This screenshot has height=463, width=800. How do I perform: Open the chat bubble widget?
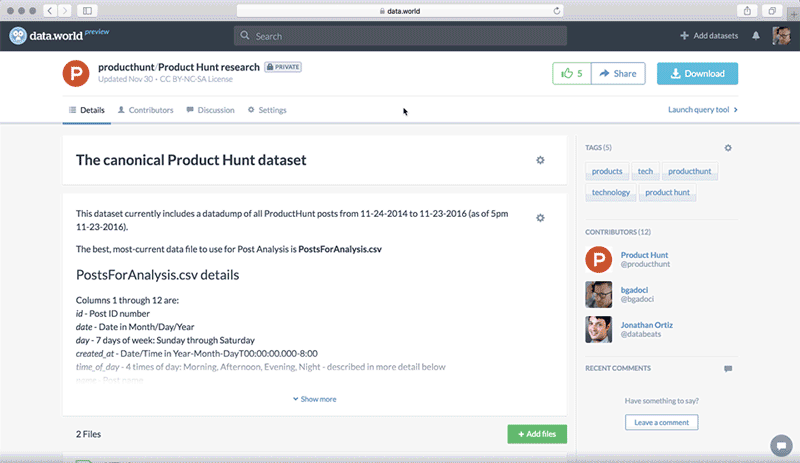pos(779,445)
